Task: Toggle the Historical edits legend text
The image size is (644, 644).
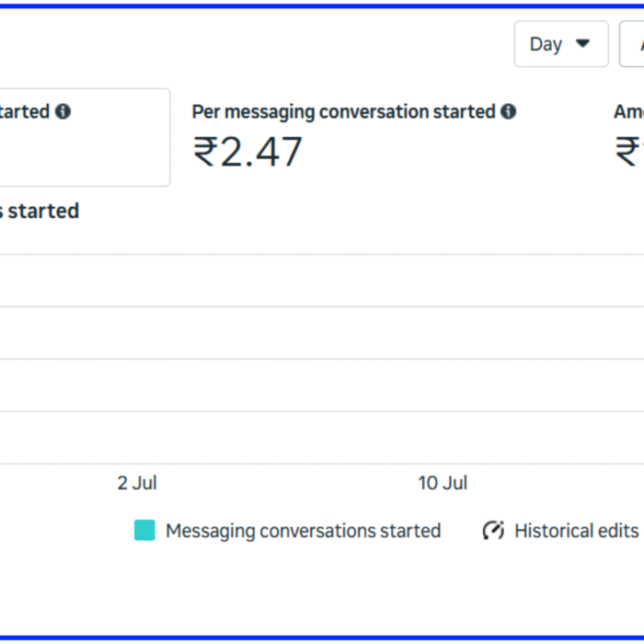Action: (576, 531)
